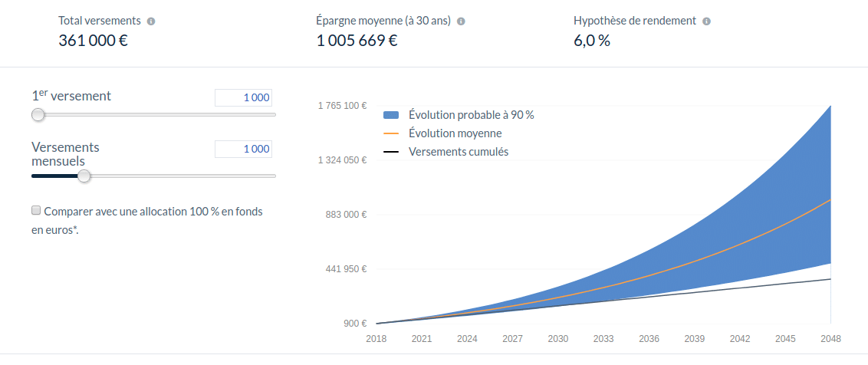Click info icon beside Hypothèse de rendement
Viewport: 868px width, 365px height.
tap(706, 21)
